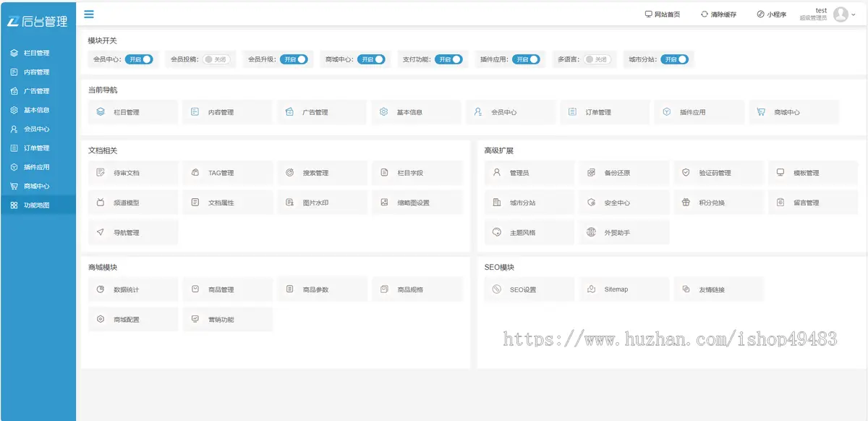Enable the 多语言 toggle
The height and width of the screenshot is (421, 868).
point(597,59)
